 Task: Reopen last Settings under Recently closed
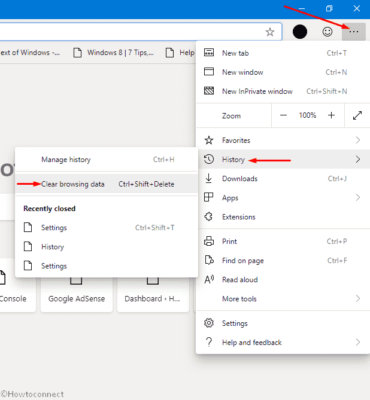(x=106, y=266)
